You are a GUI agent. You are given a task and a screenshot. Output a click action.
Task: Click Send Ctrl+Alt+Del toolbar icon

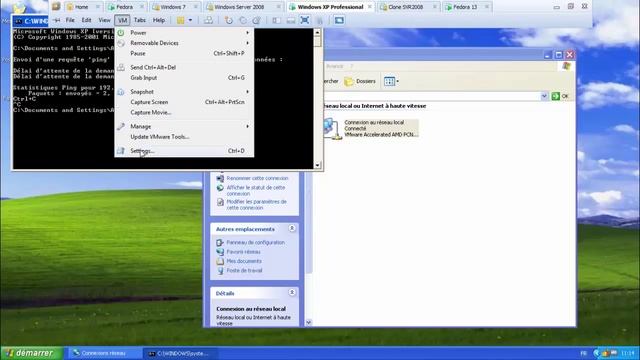click(x=209, y=20)
